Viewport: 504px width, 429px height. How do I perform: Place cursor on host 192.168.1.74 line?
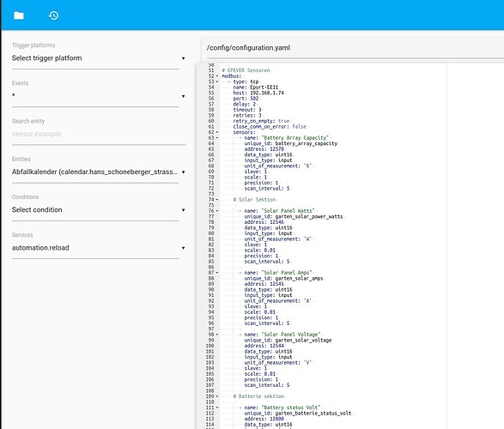click(258, 93)
